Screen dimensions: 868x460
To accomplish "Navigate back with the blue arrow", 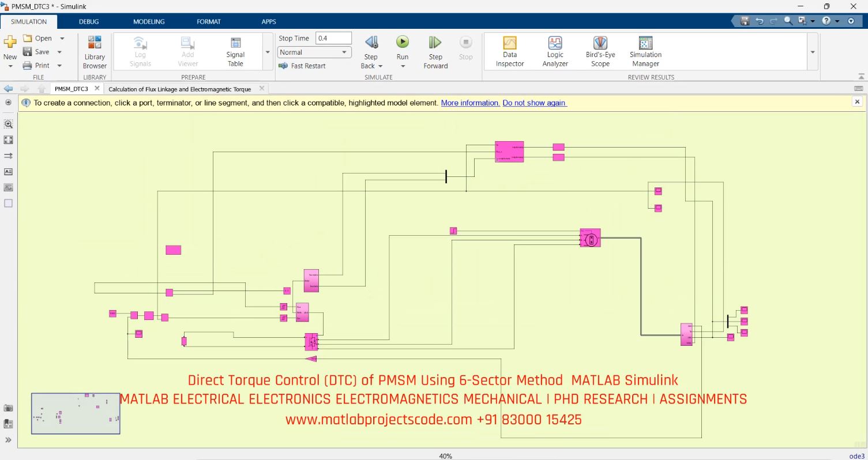I will pyautogui.click(x=8, y=89).
